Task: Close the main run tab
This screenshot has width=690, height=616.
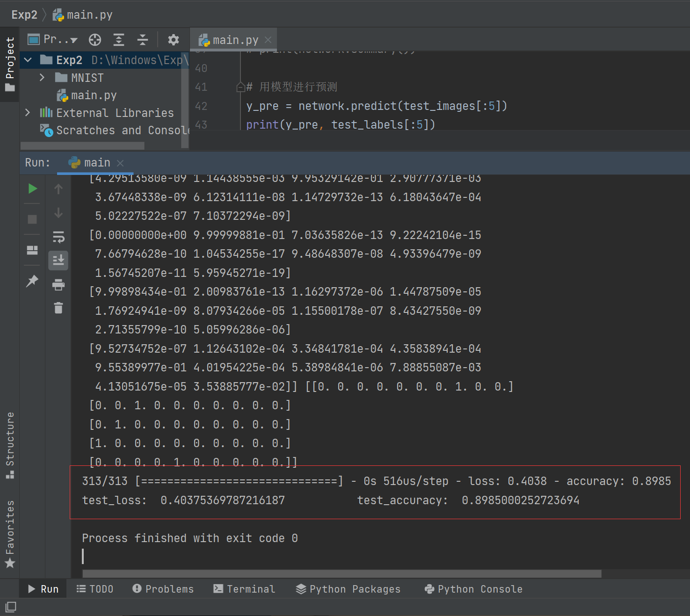Action: click(120, 163)
